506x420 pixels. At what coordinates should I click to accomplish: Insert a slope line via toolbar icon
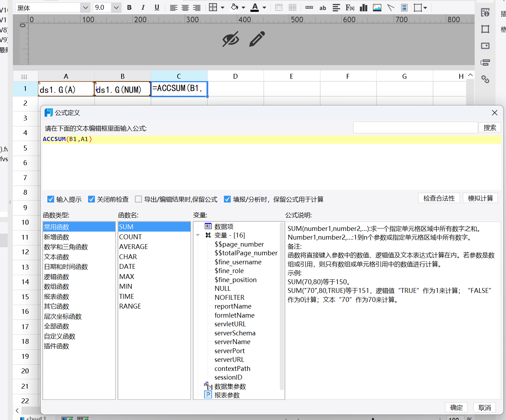[x=391, y=8]
